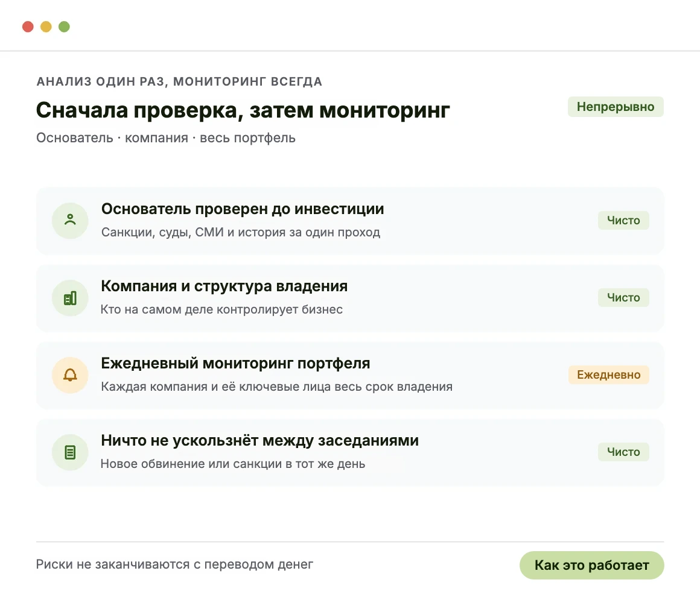Click the Непрерывно badge
The image size is (700, 603).
coord(616,107)
